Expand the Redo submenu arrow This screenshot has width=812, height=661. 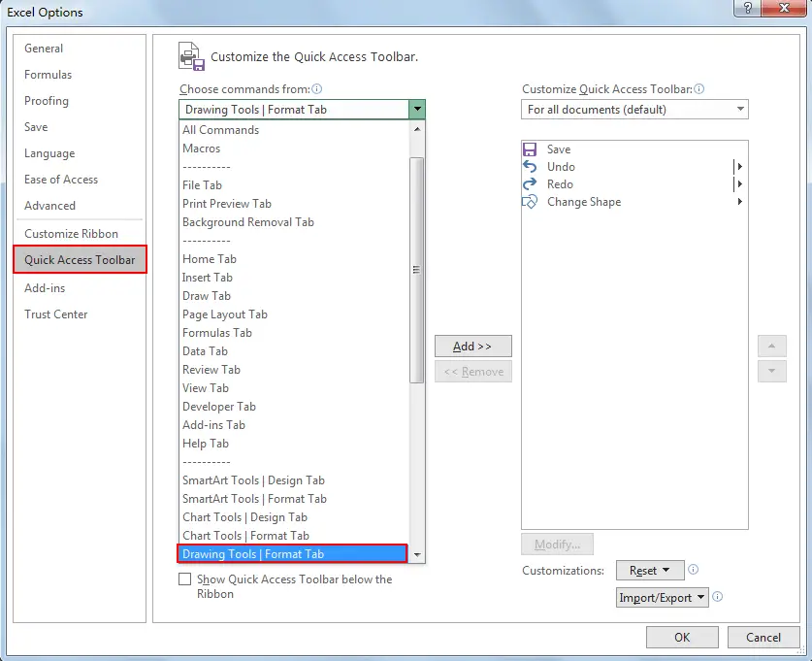point(740,184)
